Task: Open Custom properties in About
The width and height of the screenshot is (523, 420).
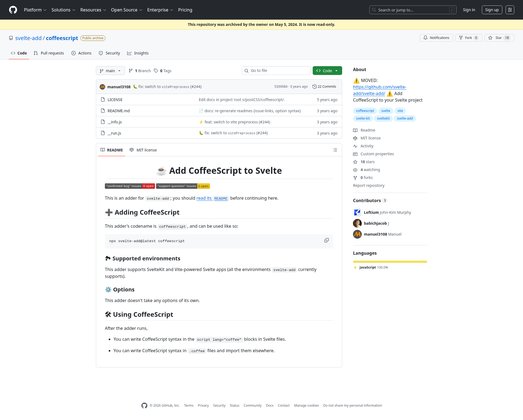Action: click(373, 154)
